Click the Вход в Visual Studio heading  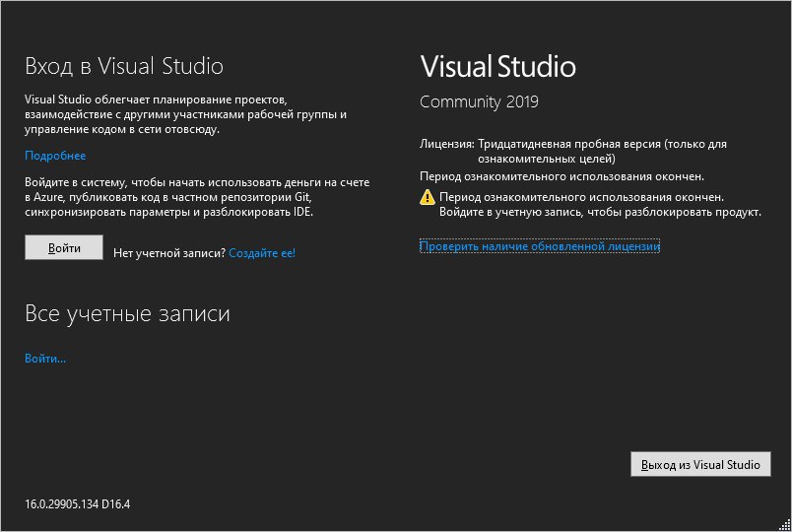tap(124, 66)
